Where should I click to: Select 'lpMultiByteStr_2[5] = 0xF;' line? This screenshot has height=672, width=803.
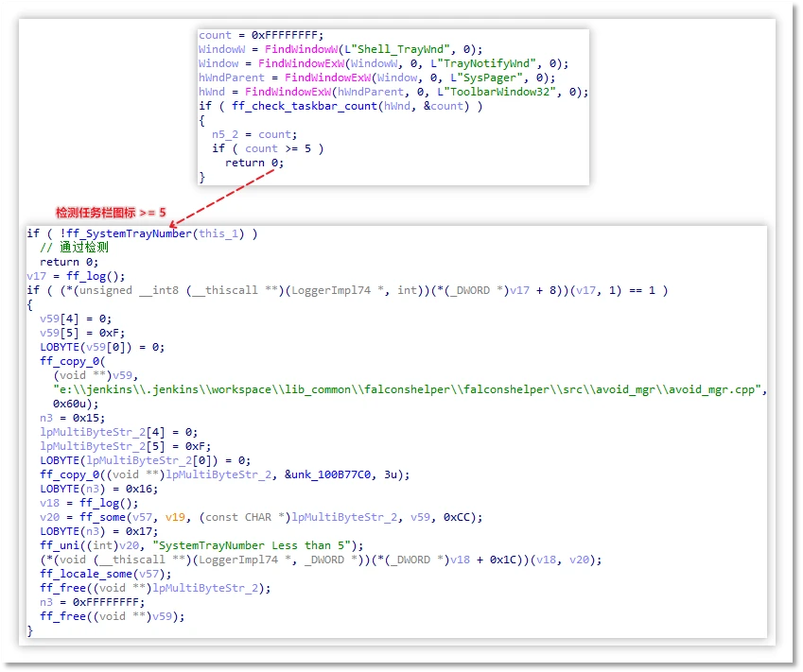pos(126,447)
